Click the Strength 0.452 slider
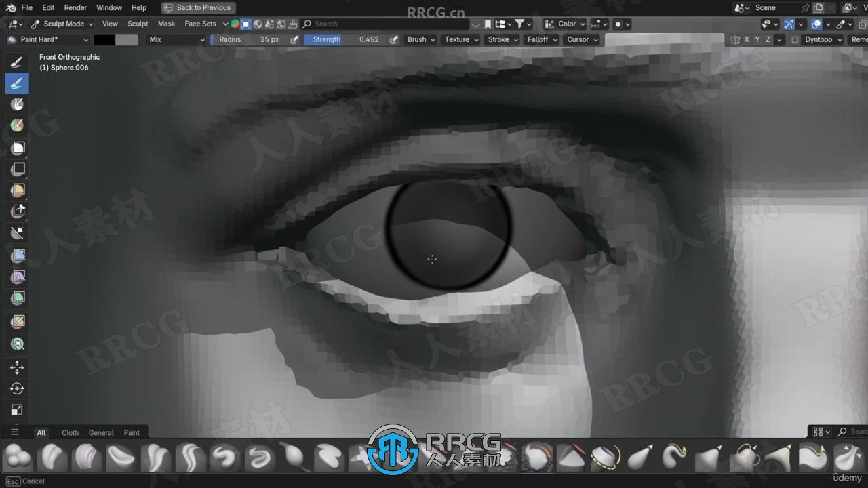Image resolution: width=868 pixels, height=488 pixels. coord(346,39)
